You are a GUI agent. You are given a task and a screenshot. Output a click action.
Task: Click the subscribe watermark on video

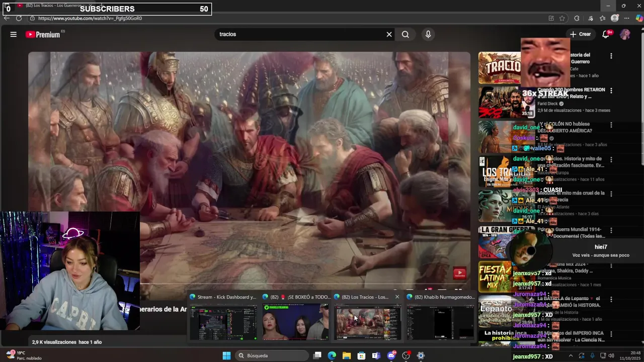[x=459, y=273]
